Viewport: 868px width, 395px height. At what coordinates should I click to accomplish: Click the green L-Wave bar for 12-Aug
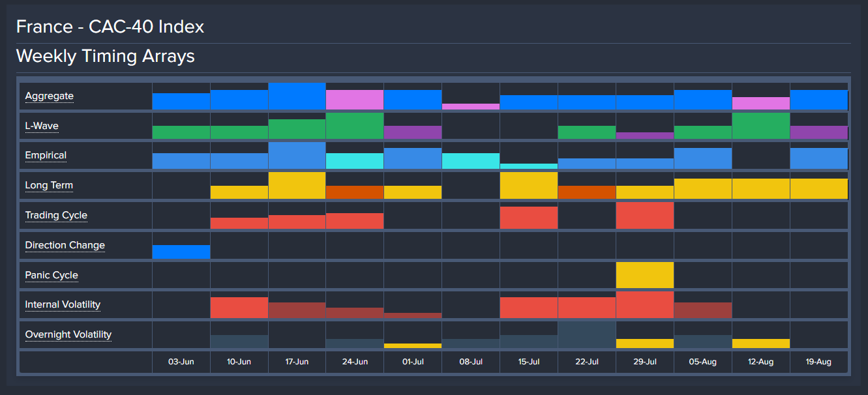[x=760, y=126]
